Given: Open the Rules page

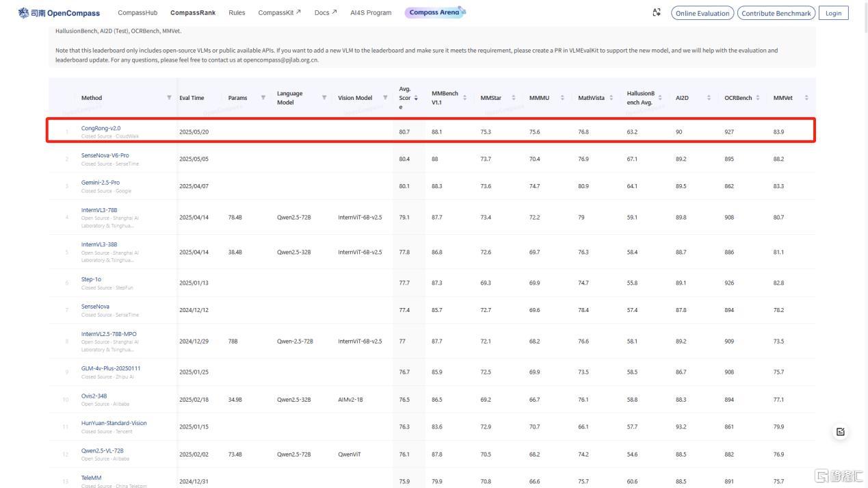Looking at the screenshot, I should (237, 13).
